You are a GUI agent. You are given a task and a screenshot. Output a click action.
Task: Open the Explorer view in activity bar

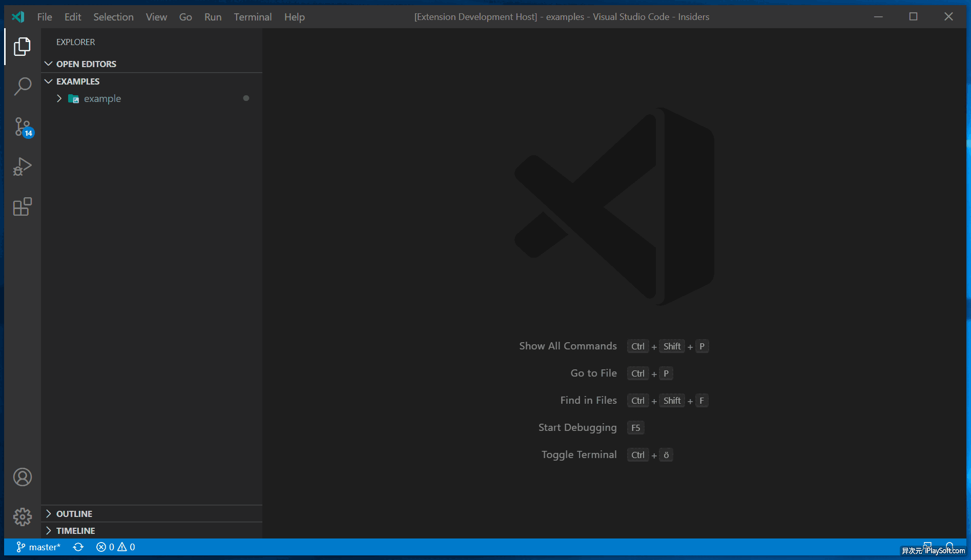pyautogui.click(x=22, y=47)
